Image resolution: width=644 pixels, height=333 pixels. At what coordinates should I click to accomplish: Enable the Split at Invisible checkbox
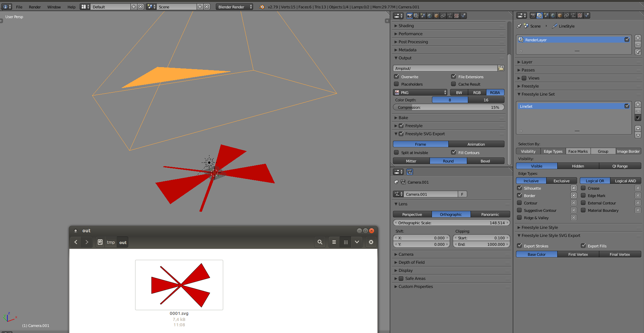[397, 152]
